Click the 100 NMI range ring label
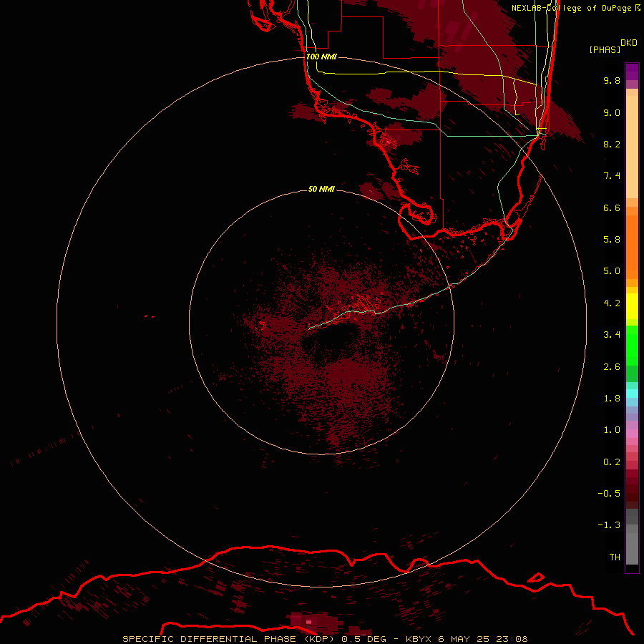This screenshot has height=644, width=644. [321, 57]
